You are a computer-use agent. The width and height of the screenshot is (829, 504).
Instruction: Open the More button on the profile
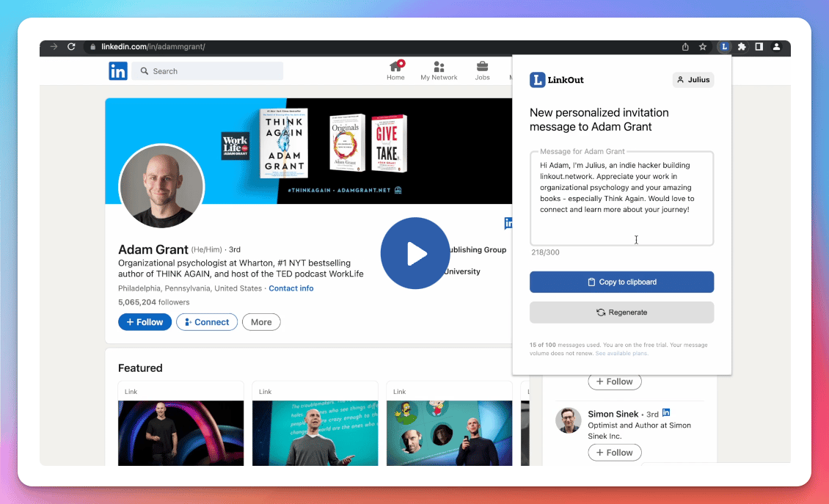[x=261, y=322]
